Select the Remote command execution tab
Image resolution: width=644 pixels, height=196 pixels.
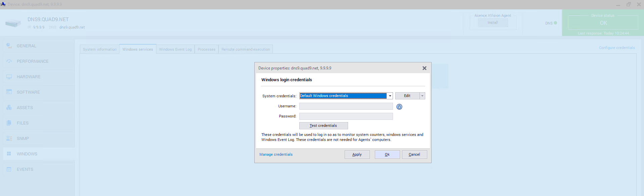(245, 49)
